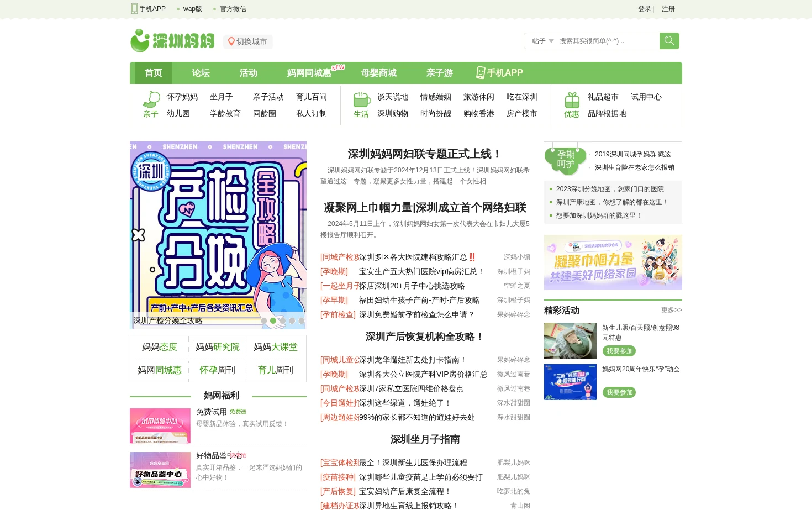Screen dimensions: 812x510
Task: Click 首页 home navigation tab
Action: pyautogui.click(x=153, y=73)
